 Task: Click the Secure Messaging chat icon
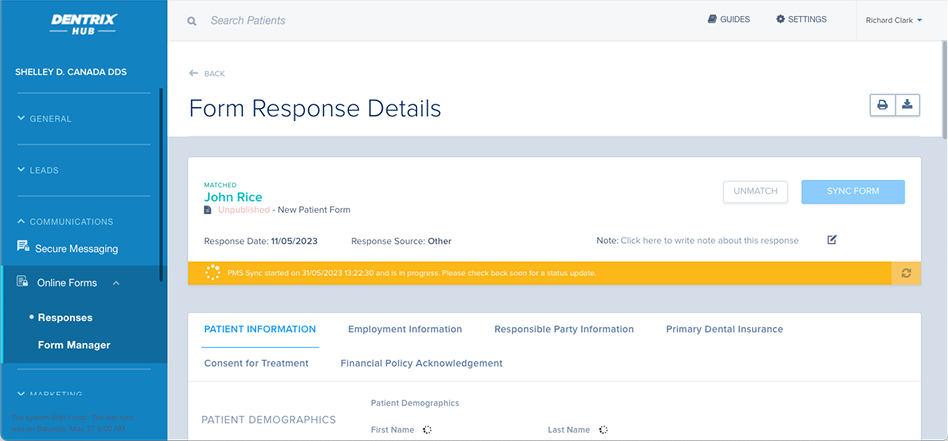[x=23, y=246]
